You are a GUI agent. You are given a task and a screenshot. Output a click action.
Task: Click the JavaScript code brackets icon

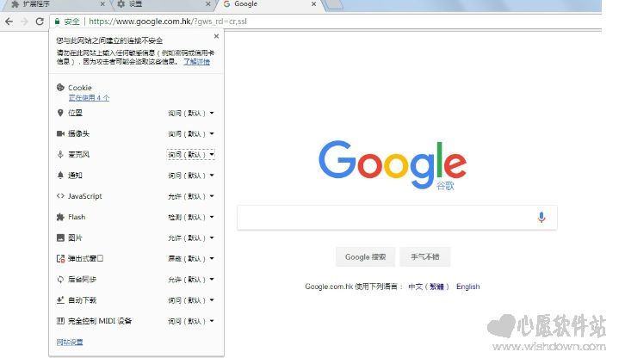tap(60, 196)
